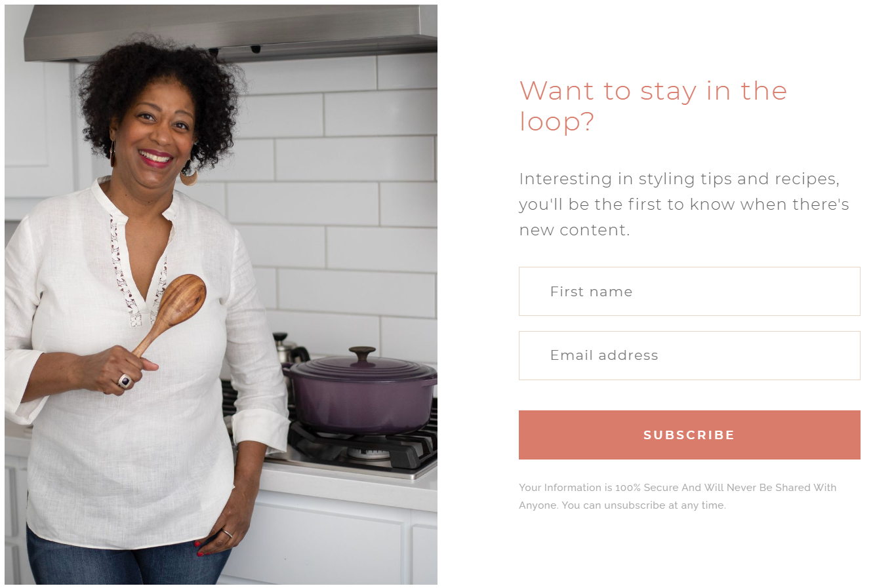Click the "100% Secure" privacy disclaimer text

pyautogui.click(x=678, y=487)
